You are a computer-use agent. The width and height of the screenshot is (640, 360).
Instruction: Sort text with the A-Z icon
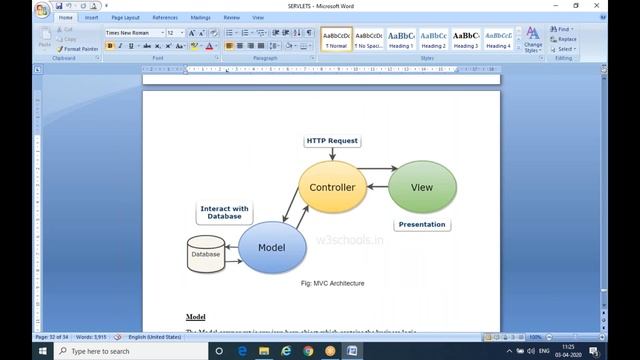[297, 33]
